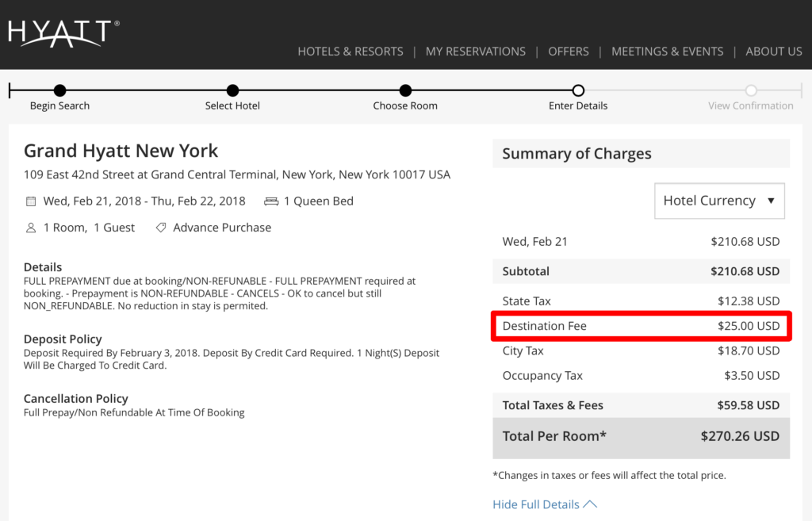Viewport: 812px width, 521px height.
Task: Open the Offers section
Action: tap(569, 51)
